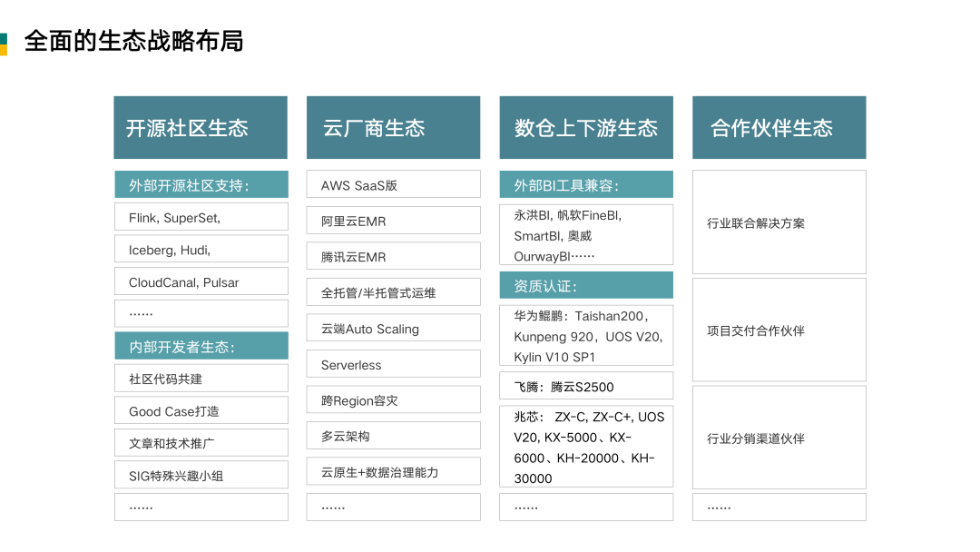Select the 兆芯 ZX-C text box
Image resolution: width=980 pixels, height=552 pixels.
click(x=586, y=447)
